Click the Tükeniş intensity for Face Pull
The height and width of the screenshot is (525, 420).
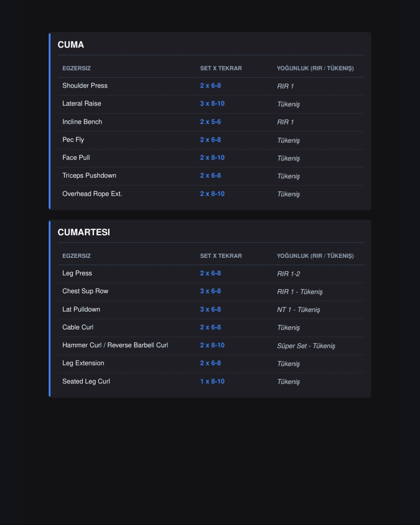click(x=289, y=158)
